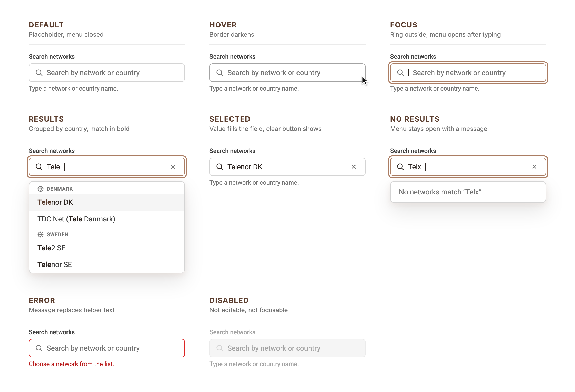575x392 pixels.
Task: Click 'Grouped by country, match in bold'
Action: tap(79, 129)
